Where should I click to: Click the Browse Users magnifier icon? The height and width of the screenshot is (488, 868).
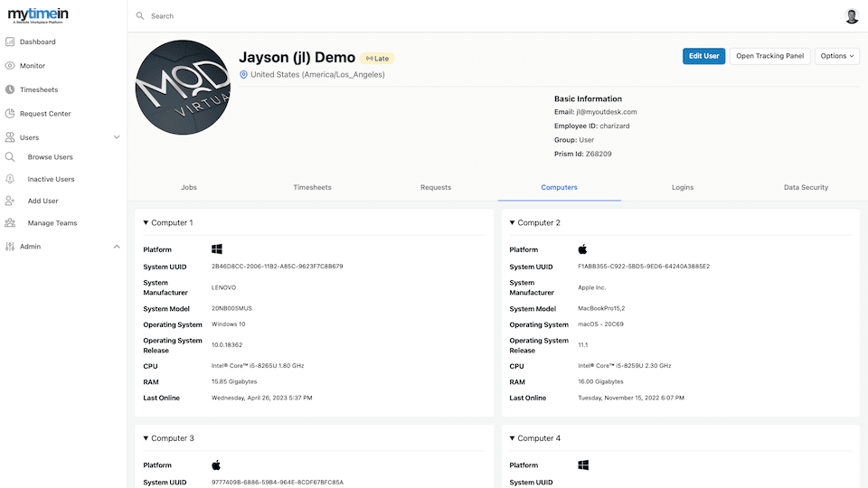[x=10, y=157]
